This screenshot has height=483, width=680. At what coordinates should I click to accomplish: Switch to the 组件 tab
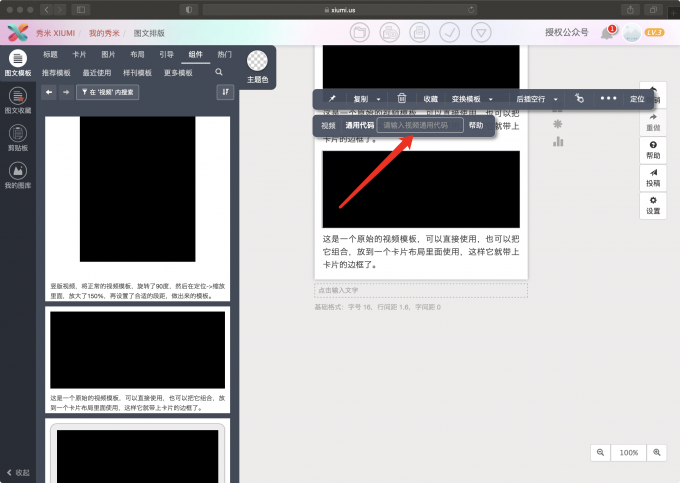pyautogui.click(x=195, y=55)
